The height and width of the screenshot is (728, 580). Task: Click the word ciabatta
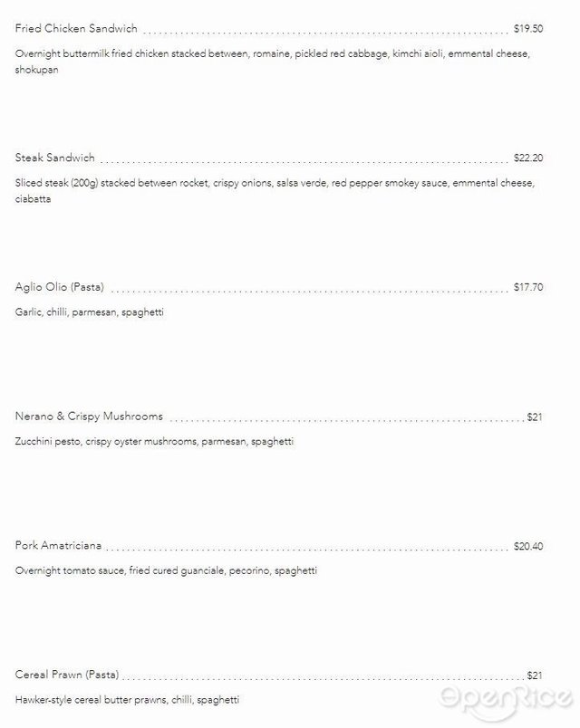tap(34, 199)
